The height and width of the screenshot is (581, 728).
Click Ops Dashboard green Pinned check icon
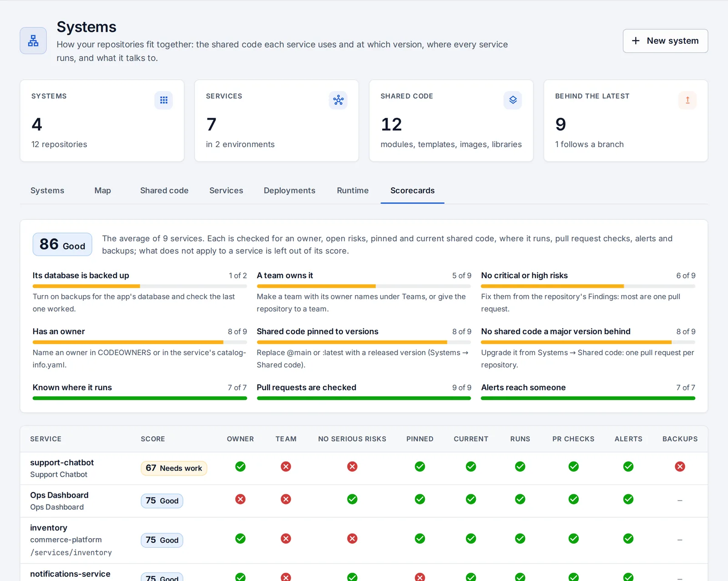coord(420,499)
